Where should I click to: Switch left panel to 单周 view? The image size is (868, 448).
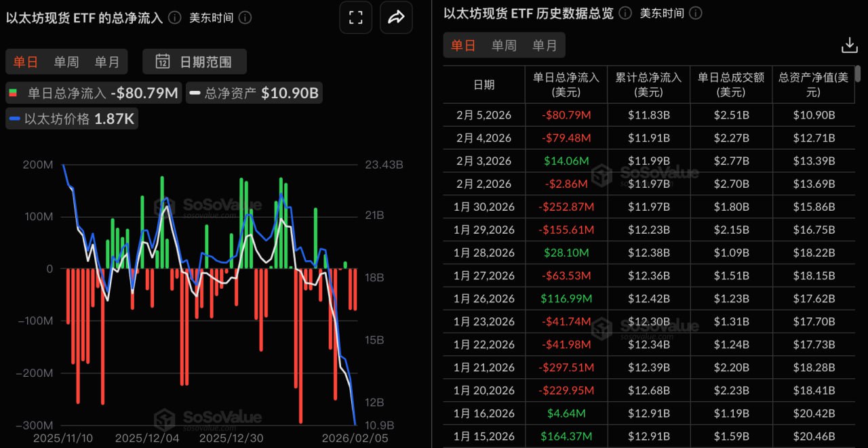click(66, 61)
